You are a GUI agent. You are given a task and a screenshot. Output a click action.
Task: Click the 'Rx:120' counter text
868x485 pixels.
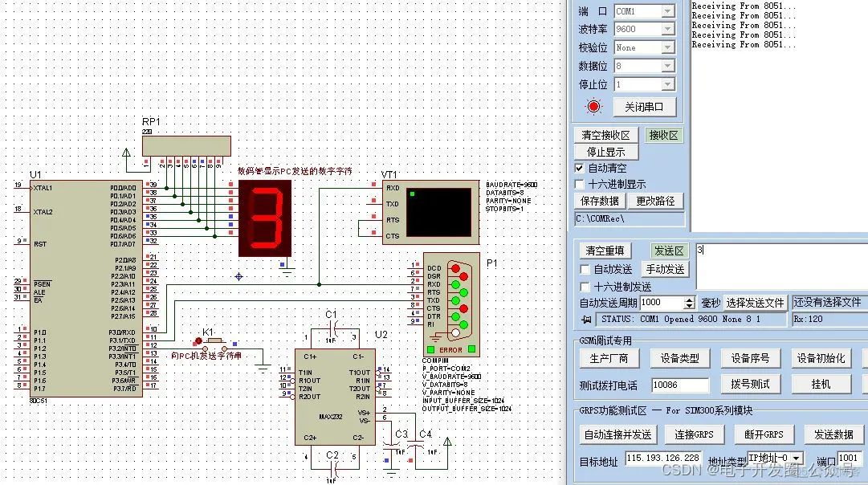pos(809,319)
